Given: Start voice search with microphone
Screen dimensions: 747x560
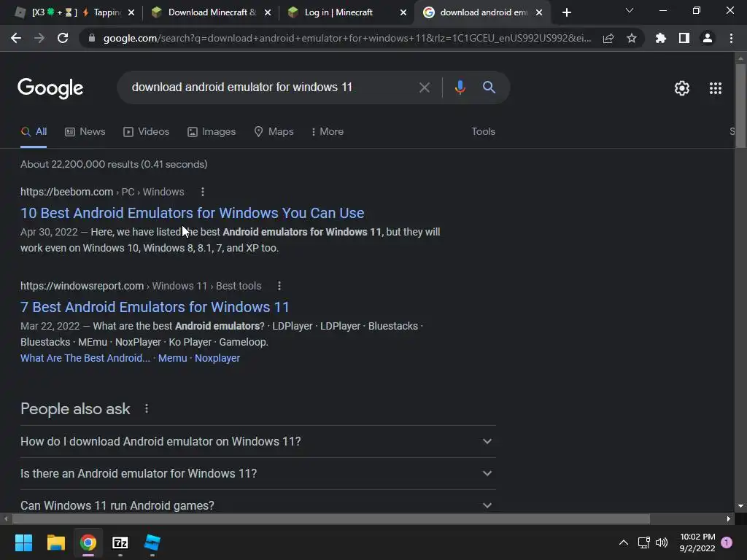Looking at the screenshot, I should (460, 87).
